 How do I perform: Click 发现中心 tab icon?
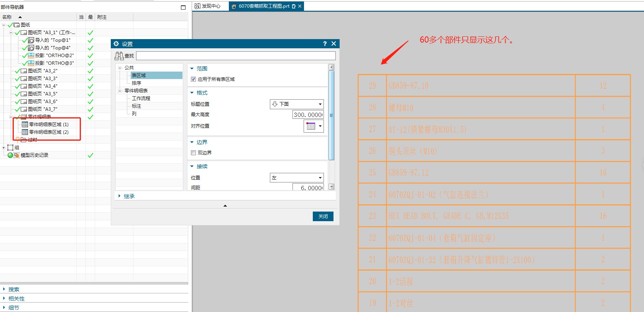pos(197,6)
